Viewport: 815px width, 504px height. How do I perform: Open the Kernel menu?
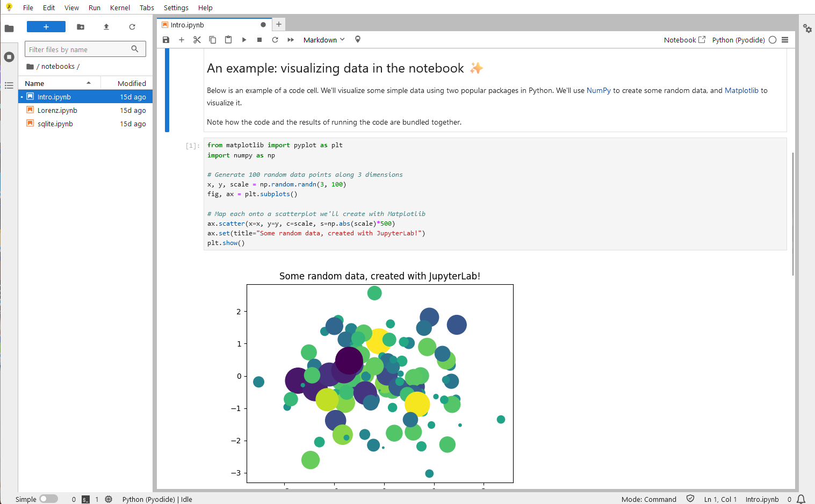[120, 8]
